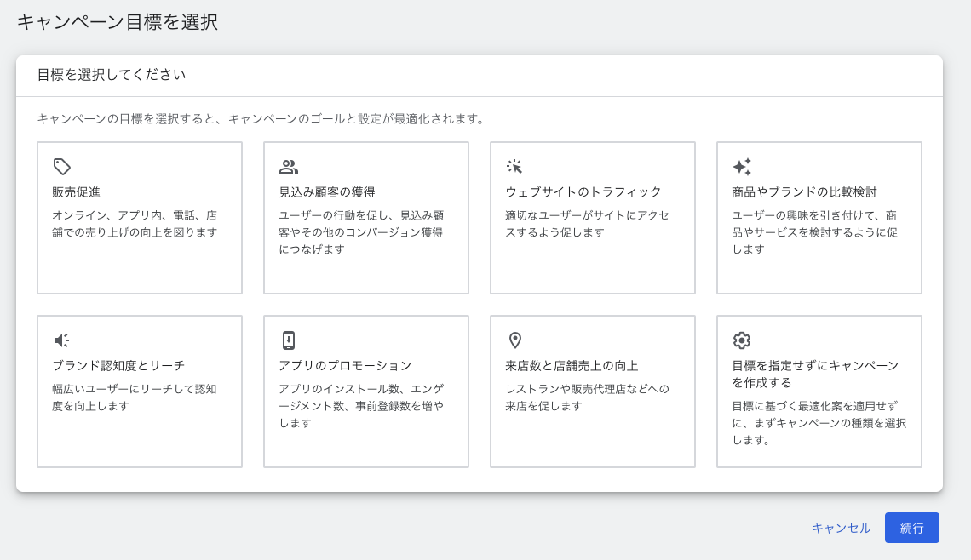Click the キャンセル link

[841, 528]
